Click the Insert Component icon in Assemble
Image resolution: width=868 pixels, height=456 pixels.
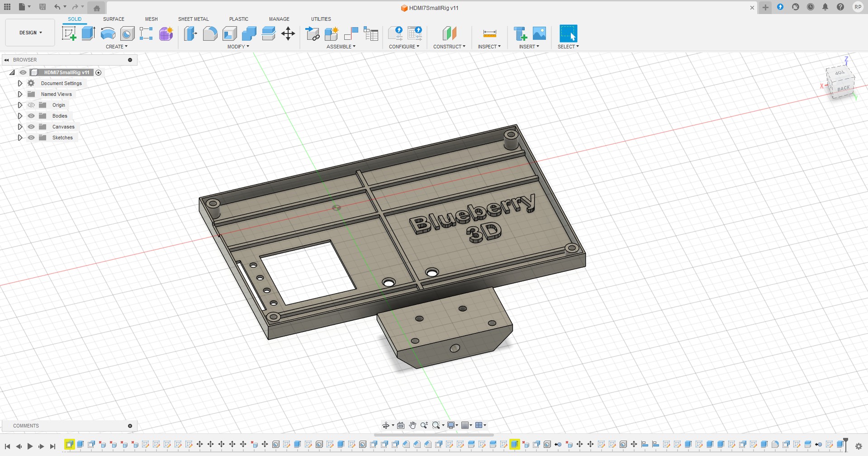click(313, 33)
